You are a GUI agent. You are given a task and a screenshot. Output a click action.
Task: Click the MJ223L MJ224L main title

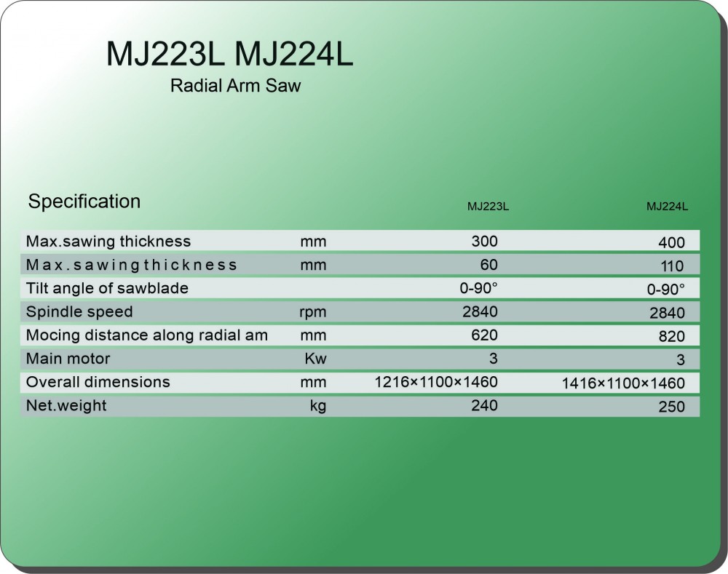click(x=229, y=55)
